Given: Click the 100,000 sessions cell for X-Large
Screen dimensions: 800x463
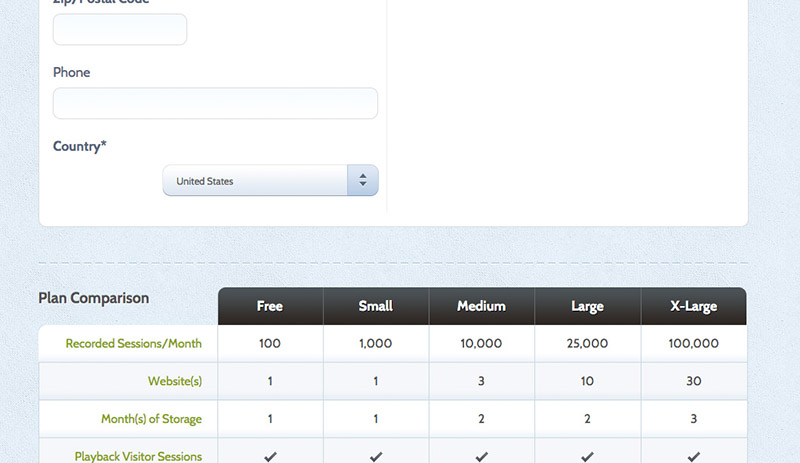Looking at the screenshot, I should point(694,344).
